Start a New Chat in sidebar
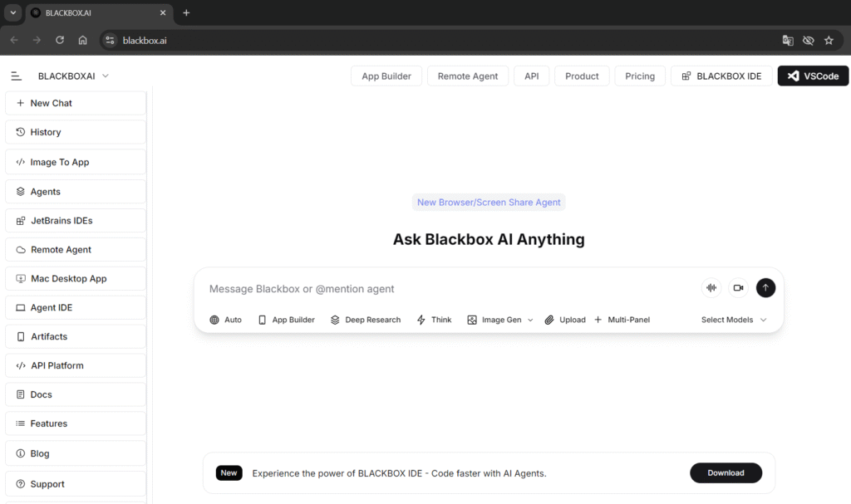The image size is (851, 504). coord(76,103)
